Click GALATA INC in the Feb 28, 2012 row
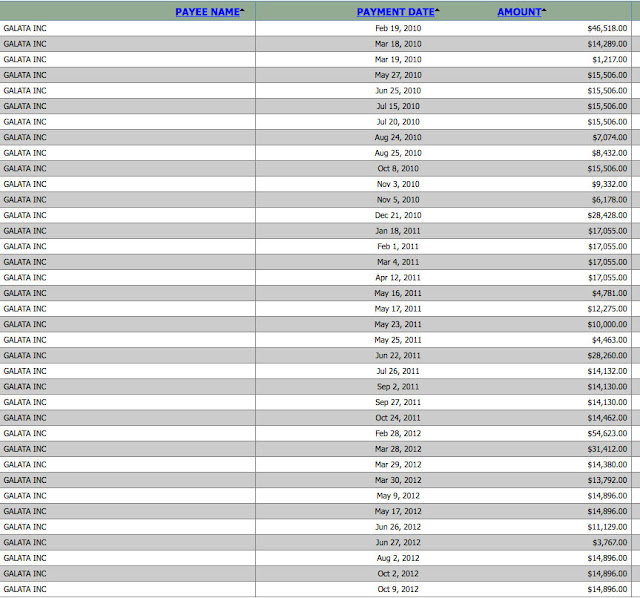640x598 pixels. tap(25, 433)
